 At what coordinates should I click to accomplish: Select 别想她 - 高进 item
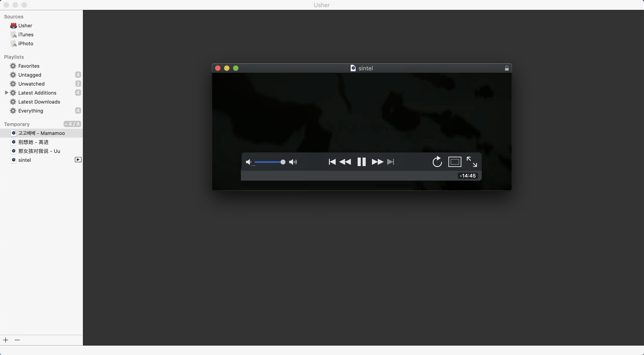[41, 142]
